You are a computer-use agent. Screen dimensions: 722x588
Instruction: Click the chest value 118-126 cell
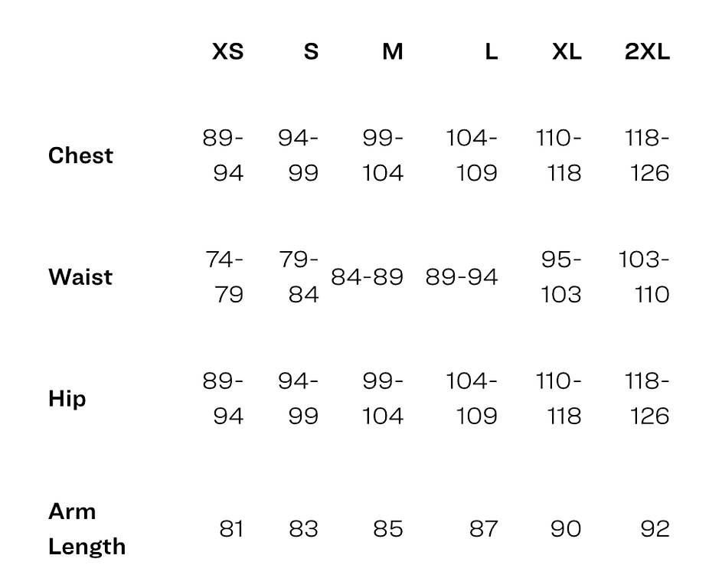(x=647, y=155)
